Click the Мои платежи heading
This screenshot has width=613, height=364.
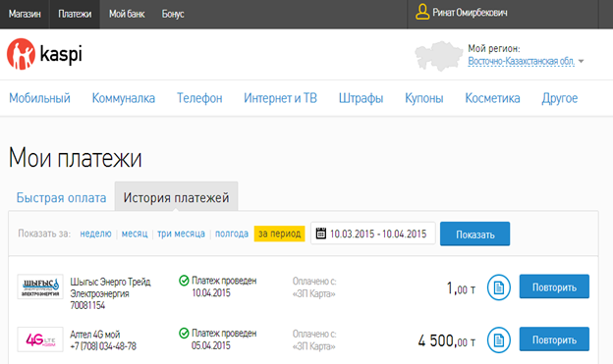point(75,158)
